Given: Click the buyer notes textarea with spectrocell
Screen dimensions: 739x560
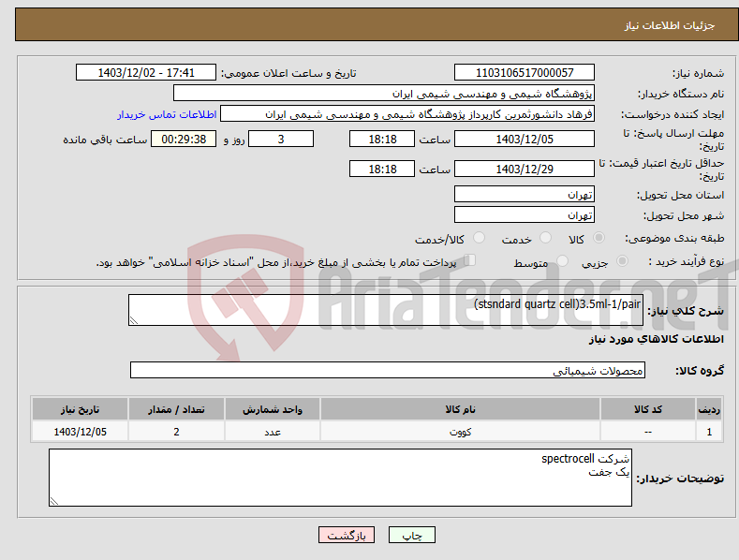Looking at the screenshot, I should (x=340, y=478).
